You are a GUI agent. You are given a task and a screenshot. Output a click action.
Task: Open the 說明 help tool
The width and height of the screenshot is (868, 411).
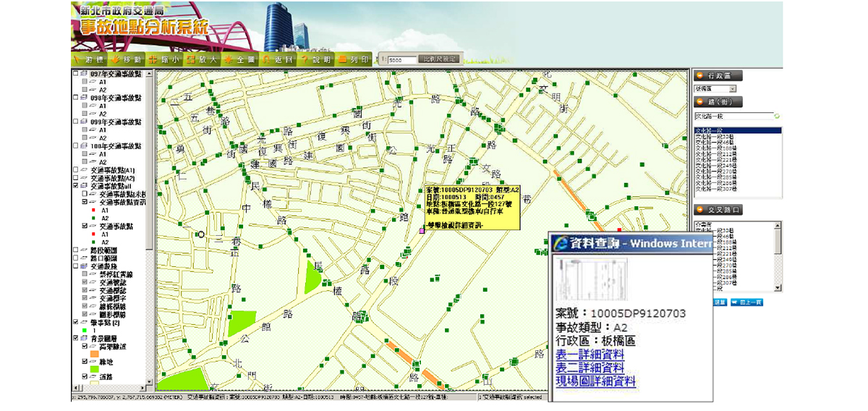pyautogui.click(x=316, y=59)
